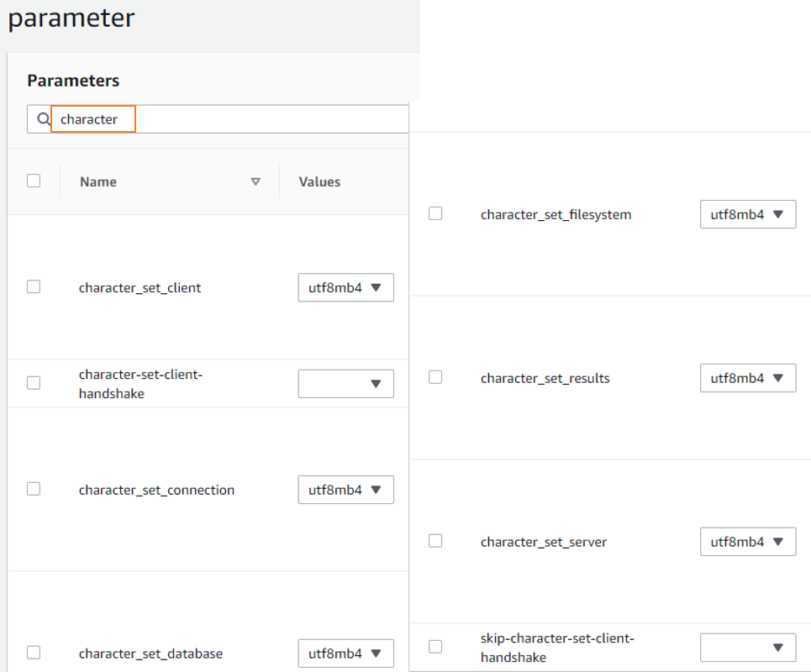811x672 pixels.
Task: Open character_set_database value dropdown
Action: pyautogui.click(x=346, y=654)
